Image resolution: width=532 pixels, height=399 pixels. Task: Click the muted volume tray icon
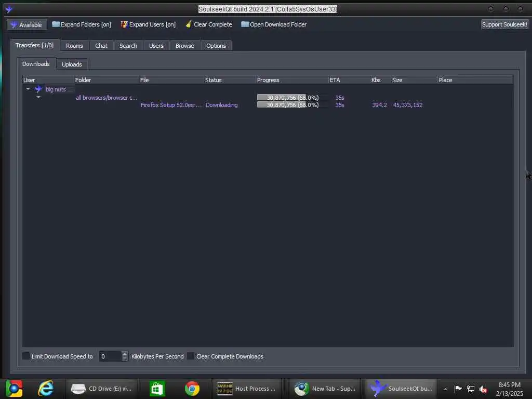click(x=484, y=389)
